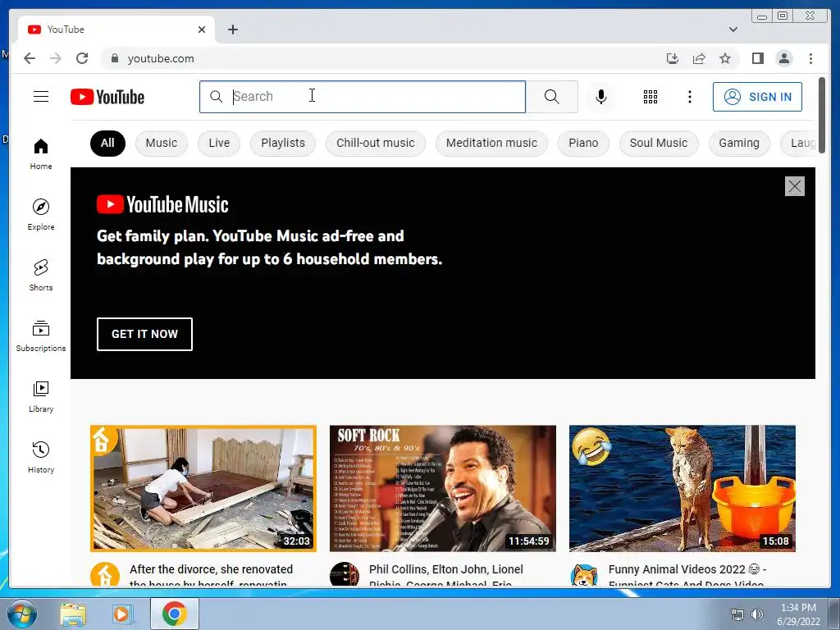The height and width of the screenshot is (630, 840).
Task: Click the Chrome taskbar icon
Action: coord(174,614)
